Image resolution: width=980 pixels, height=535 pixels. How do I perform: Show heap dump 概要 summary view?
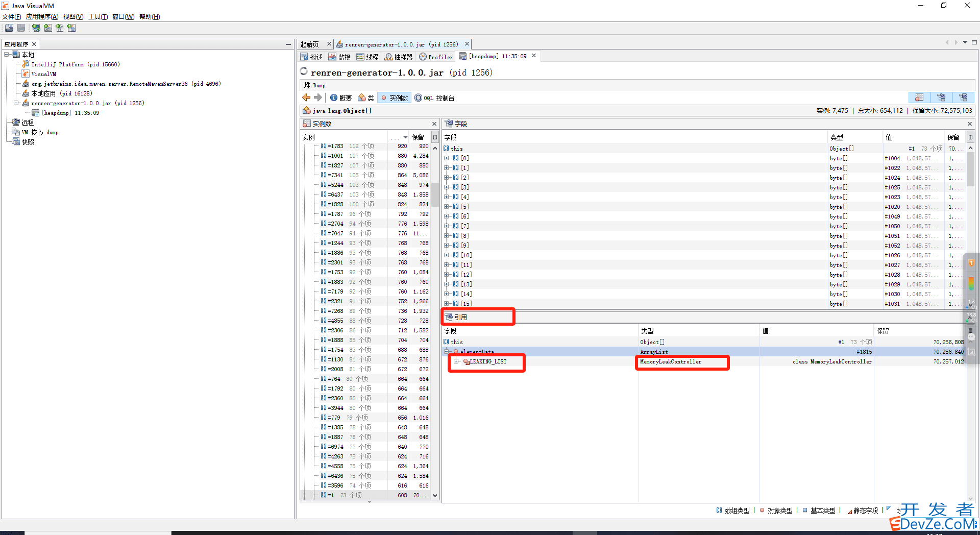[x=341, y=98]
